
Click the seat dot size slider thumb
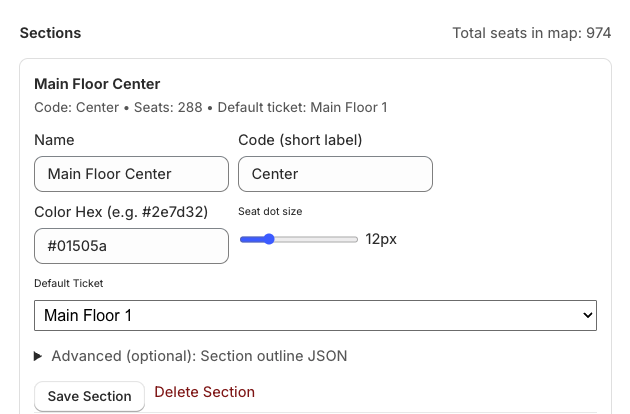click(x=268, y=239)
